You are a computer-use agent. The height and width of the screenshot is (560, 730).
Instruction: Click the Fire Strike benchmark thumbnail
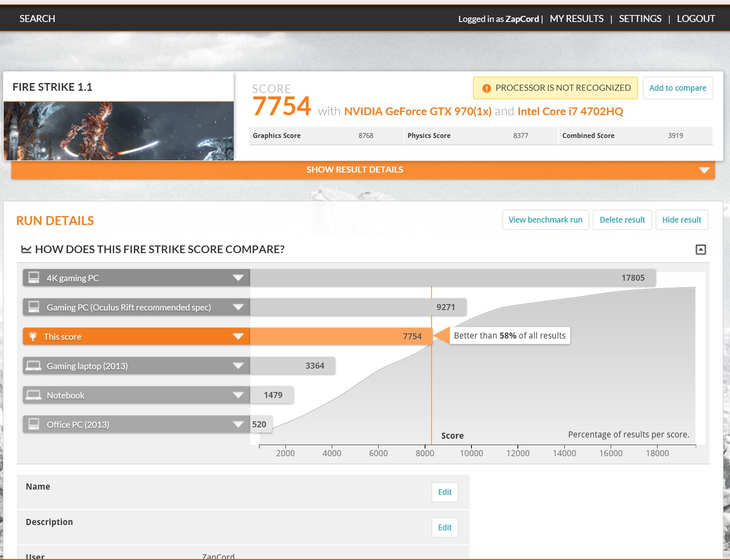[x=118, y=131]
